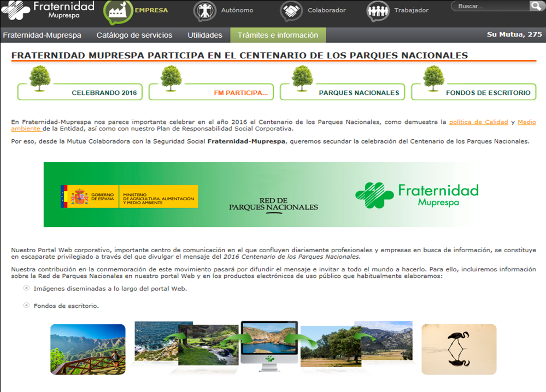Click the tree icon above FM Participa
The height and width of the screenshot is (392, 546).
click(171, 79)
